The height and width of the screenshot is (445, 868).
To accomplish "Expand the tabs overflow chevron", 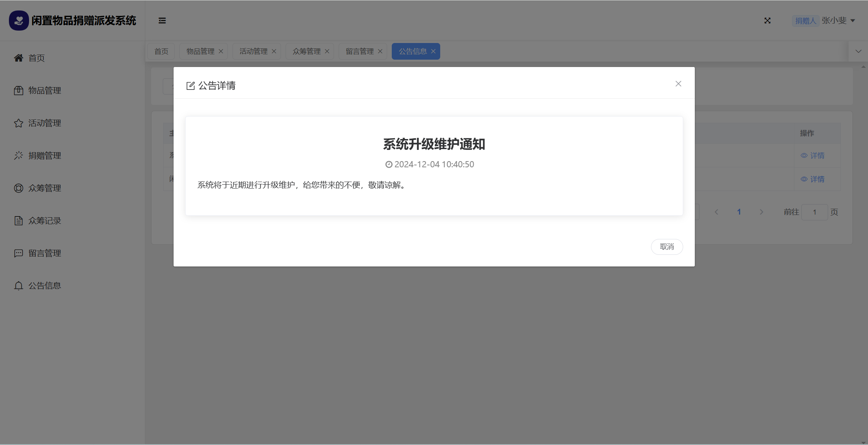I will [858, 52].
